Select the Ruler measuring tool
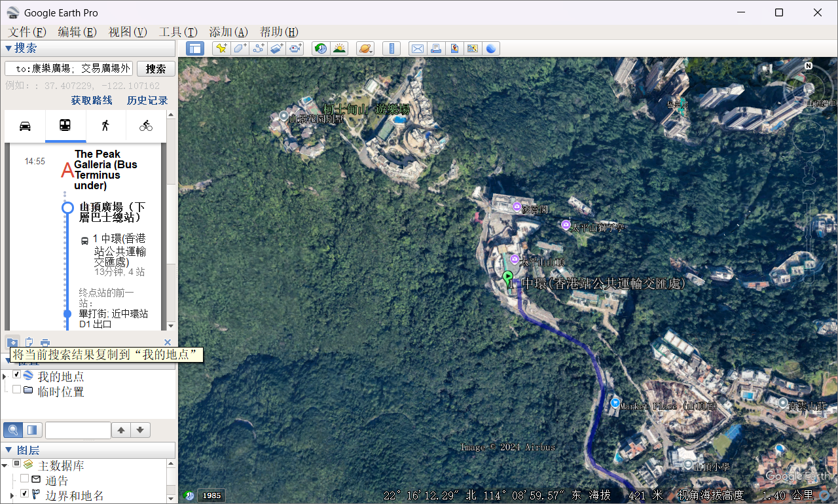Viewport: 838px width, 504px height. 392,48
